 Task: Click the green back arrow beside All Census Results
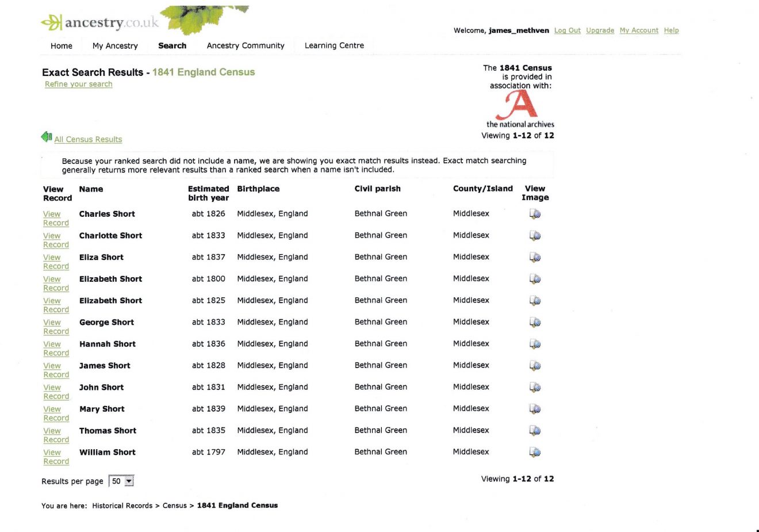click(x=47, y=137)
